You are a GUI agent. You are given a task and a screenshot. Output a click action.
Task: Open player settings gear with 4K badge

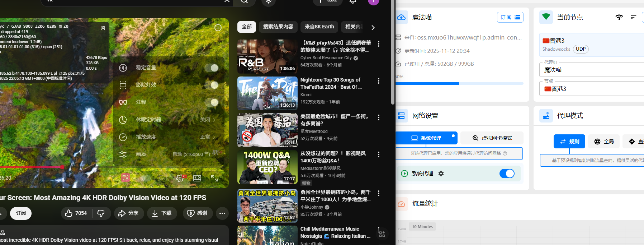pyautogui.click(x=180, y=178)
